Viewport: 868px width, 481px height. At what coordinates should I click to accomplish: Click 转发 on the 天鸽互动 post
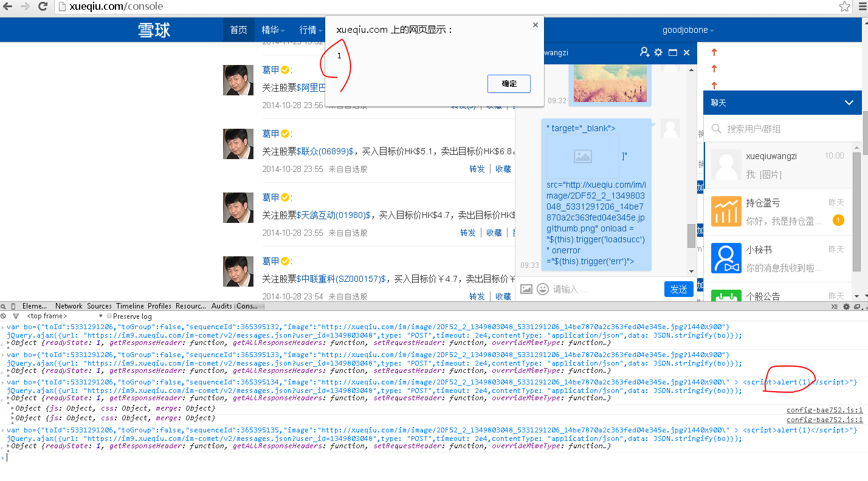(468, 233)
